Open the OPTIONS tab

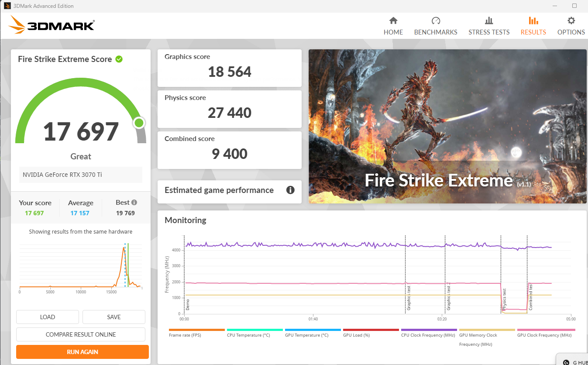click(x=571, y=26)
